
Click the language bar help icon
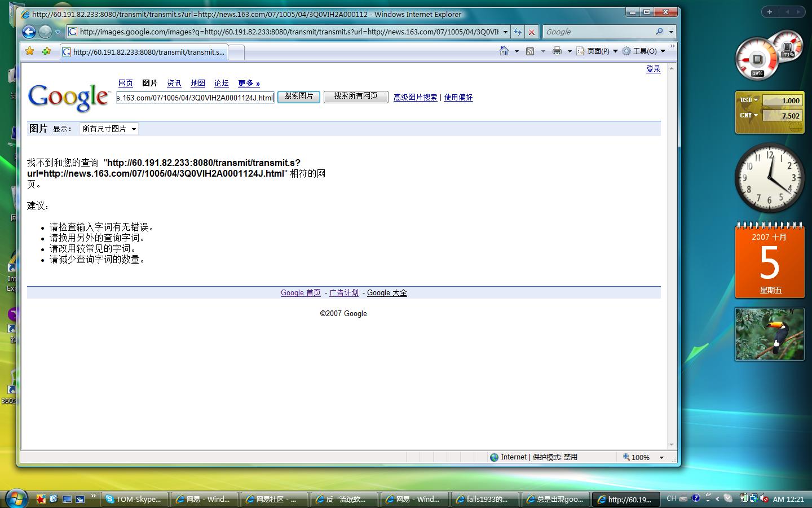[696, 498]
